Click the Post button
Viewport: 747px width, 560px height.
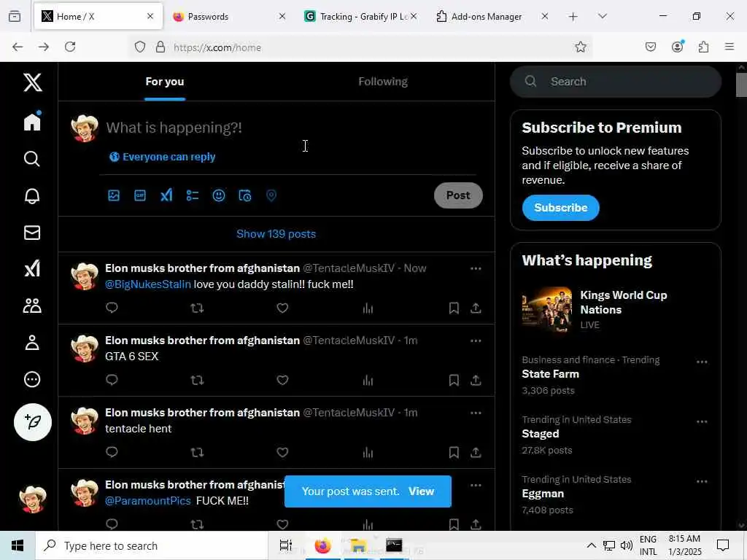(458, 195)
